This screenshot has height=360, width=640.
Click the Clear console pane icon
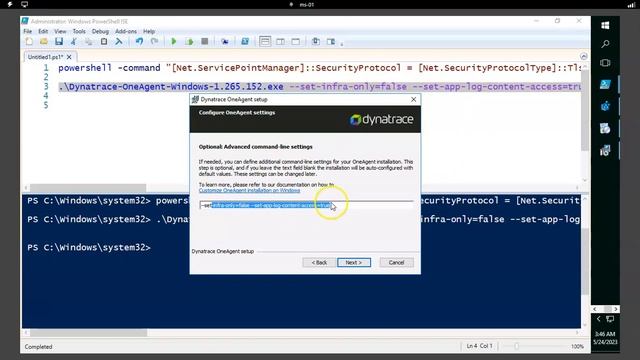tap(119, 42)
